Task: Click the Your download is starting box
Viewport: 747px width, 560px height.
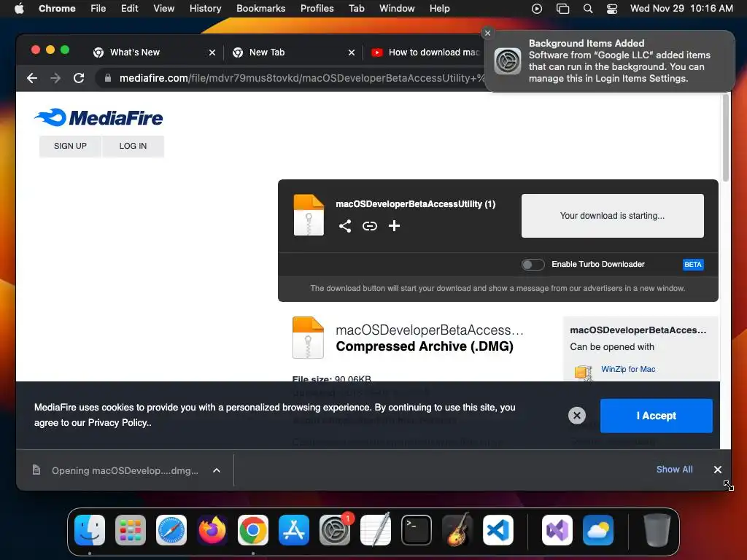Action: coord(612,216)
